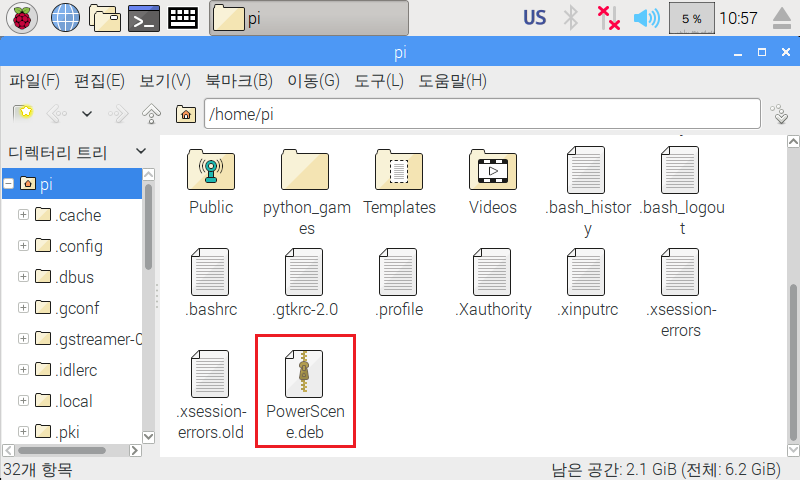Select the pi window taskbar button
Viewport: 800px width, 480px height.
click(309, 18)
